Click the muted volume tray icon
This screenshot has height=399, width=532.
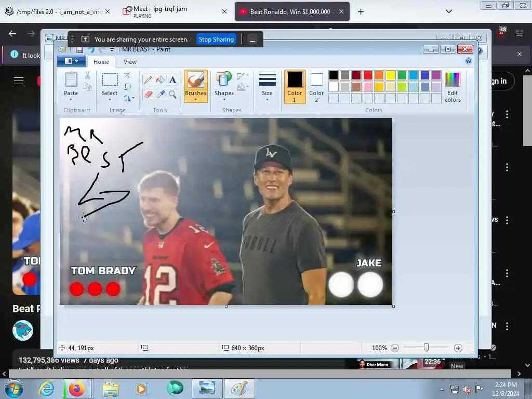click(467, 390)
